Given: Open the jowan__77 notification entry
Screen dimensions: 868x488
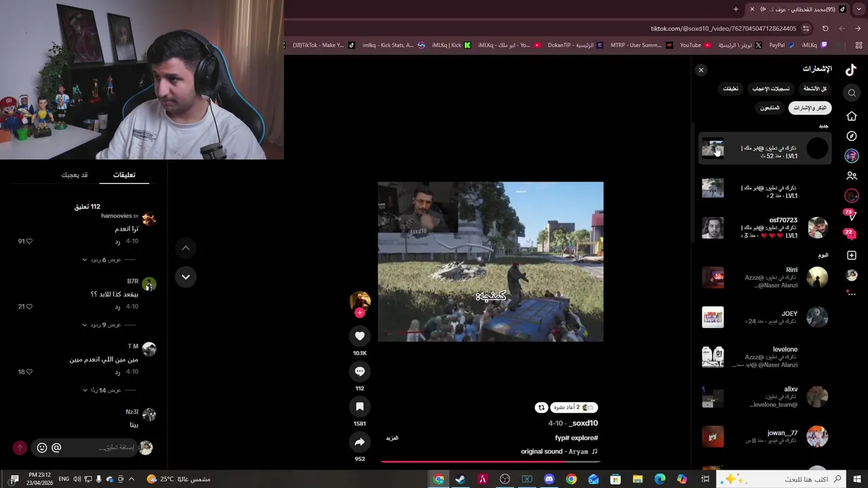Looking at the screenshot, I should pyautogui.click(x=765, y=436).
